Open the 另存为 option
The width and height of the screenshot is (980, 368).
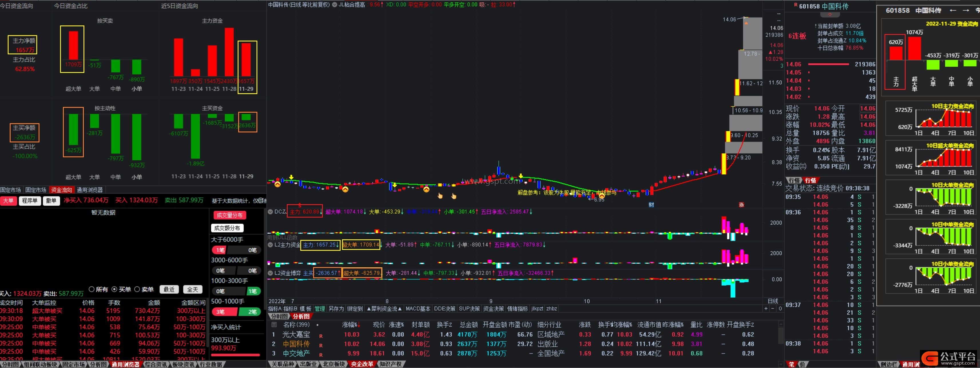(x=336, y=309)
